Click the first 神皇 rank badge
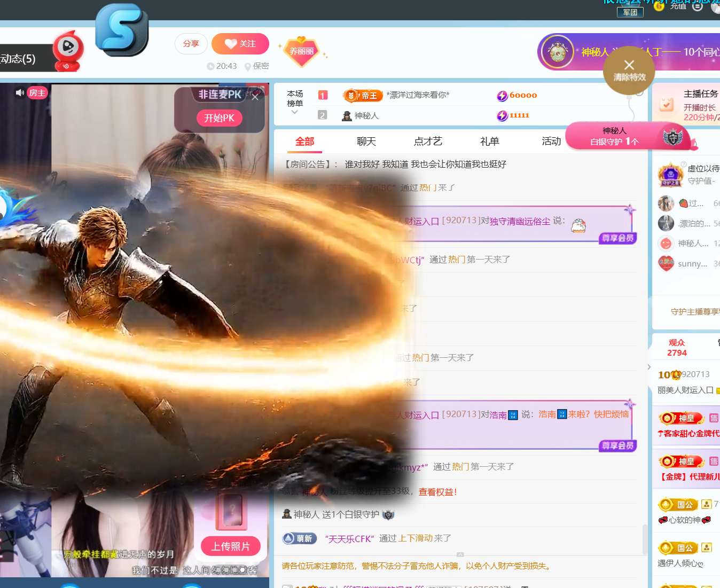Image resolution: width=720 pixels, height=588 pixels. tap(682, 418)
